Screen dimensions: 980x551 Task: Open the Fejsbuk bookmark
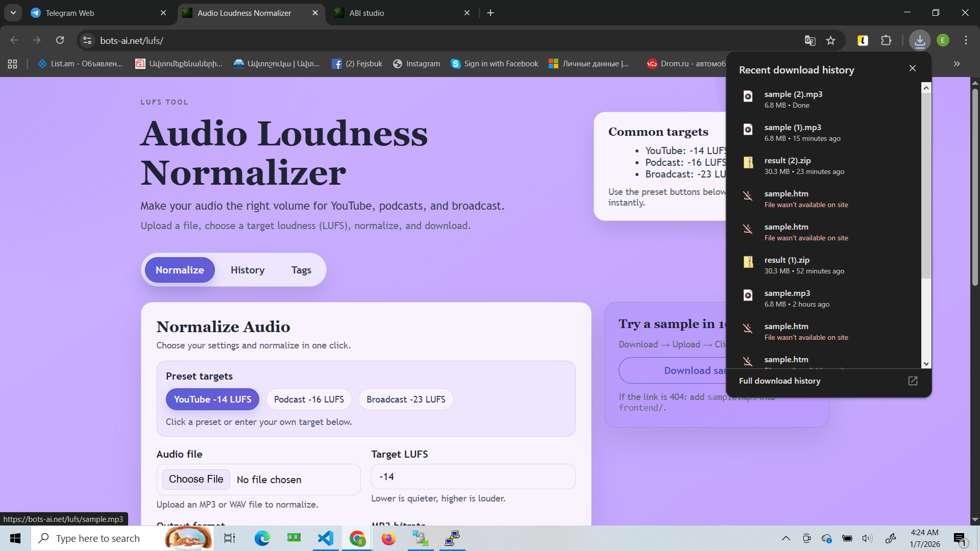tap(357, 63)
